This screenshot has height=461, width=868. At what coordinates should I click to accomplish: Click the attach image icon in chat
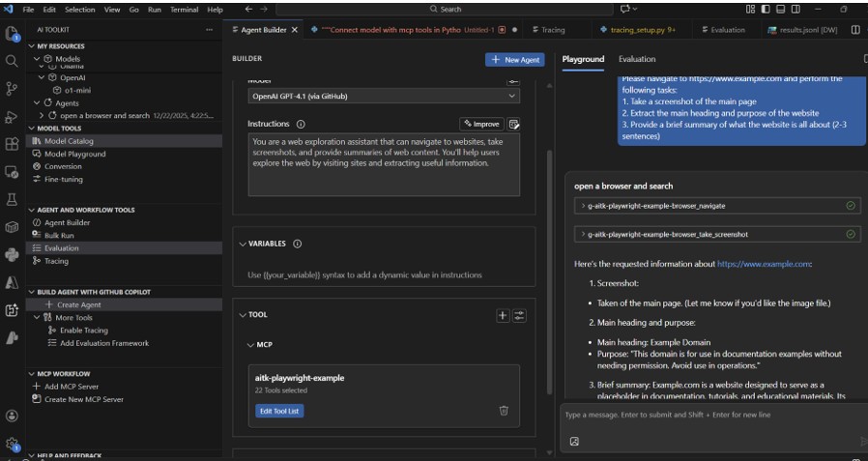(574, 442)
